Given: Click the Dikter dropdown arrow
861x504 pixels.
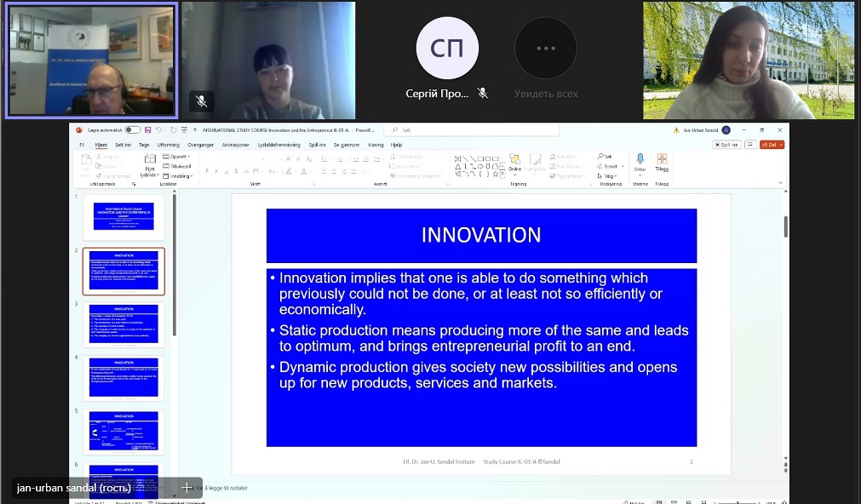Looking at the screenshot, I should [x=640, y=175].
